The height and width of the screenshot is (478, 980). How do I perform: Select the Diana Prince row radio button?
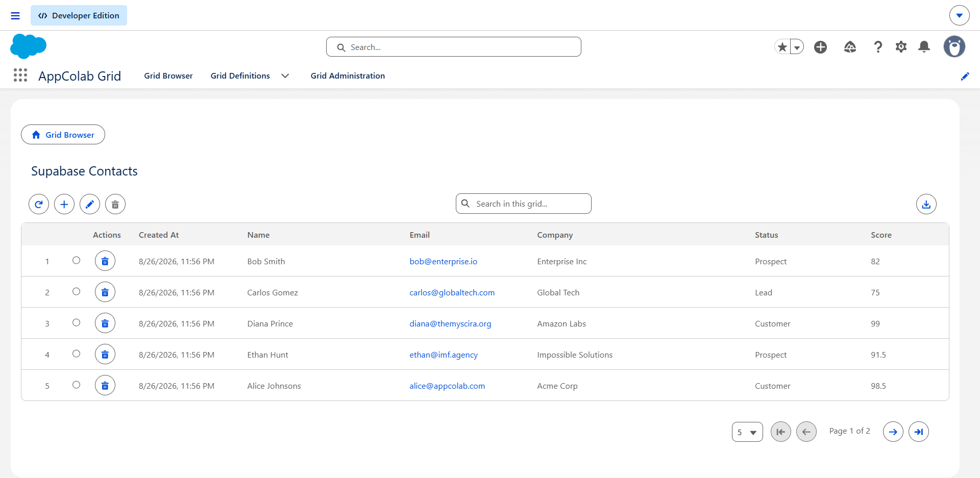[x=76, y=322]
